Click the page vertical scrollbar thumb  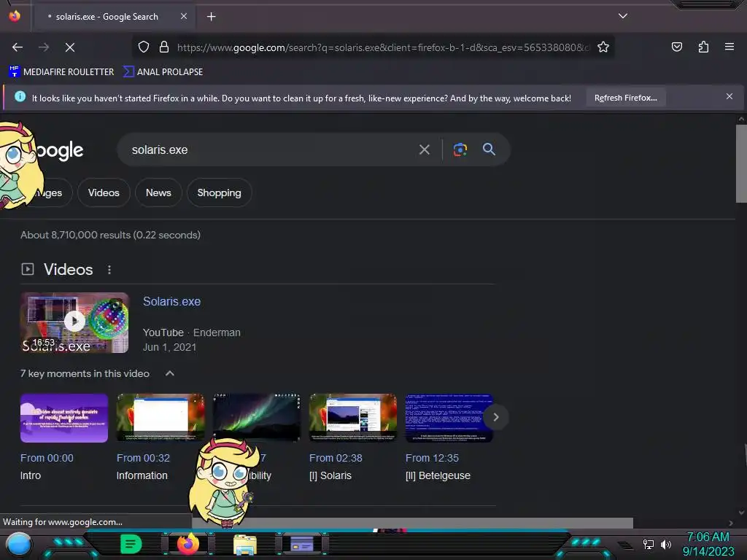click(741, 164)
